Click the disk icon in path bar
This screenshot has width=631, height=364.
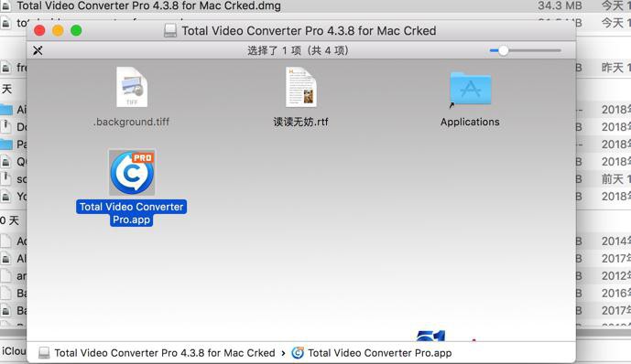[x=44, y=353]
